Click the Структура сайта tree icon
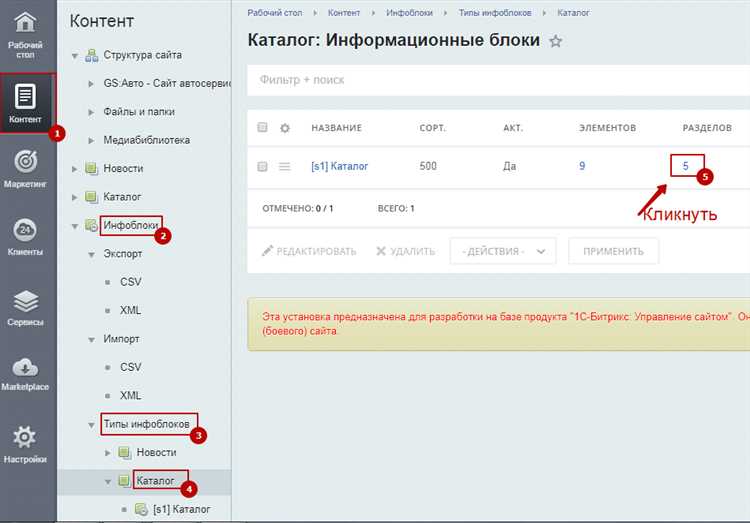This screenshot has height=523, width=750. click(91, 56)
